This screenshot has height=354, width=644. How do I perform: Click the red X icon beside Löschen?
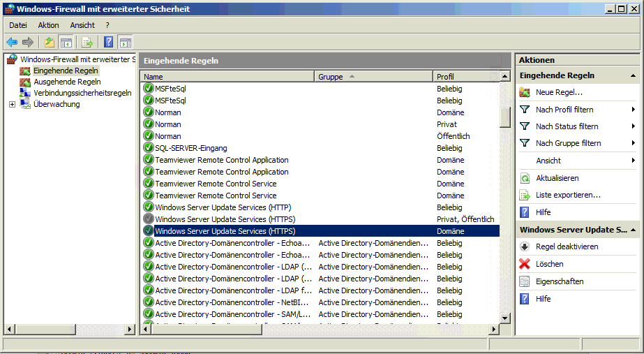pyautogui.click(x=525, y=264)
